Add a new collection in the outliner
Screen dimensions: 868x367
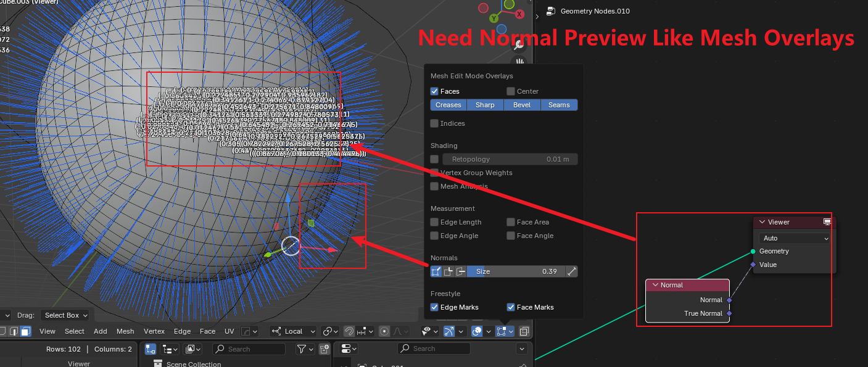coord(324,349)
